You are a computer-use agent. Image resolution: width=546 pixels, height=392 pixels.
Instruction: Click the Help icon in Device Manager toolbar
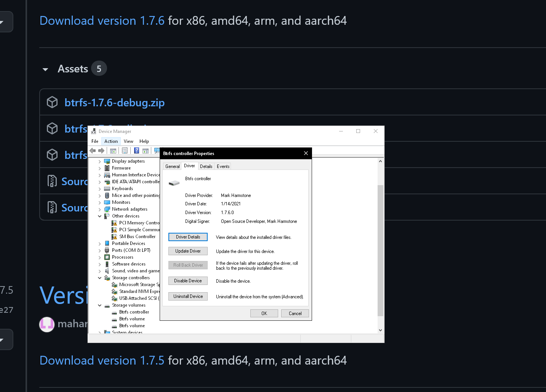pos(136,150)
